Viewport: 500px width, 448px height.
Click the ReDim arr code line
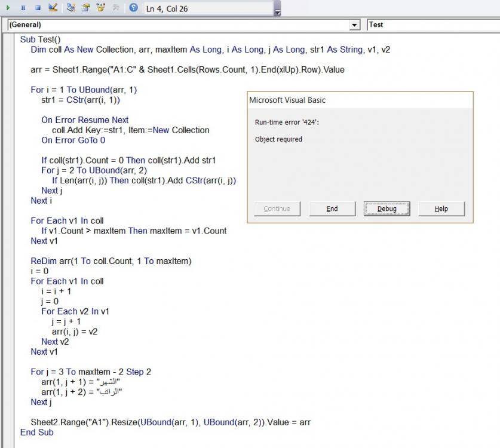111,261
